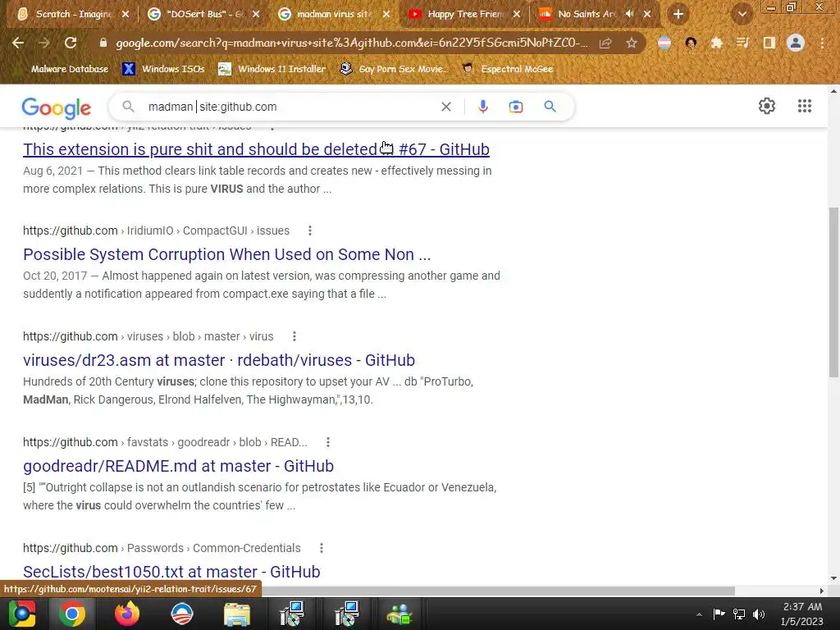Open goodreadr/README.md at master result

click(178, 466)
